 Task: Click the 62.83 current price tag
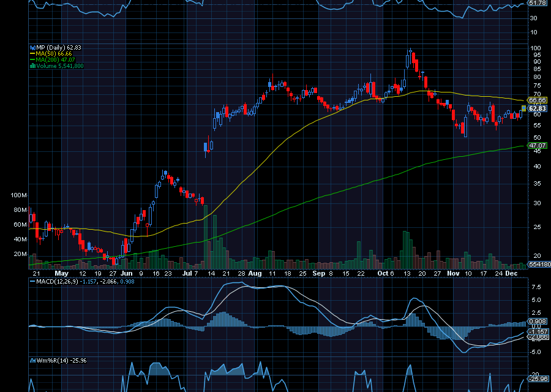click(x=538, y=108)
